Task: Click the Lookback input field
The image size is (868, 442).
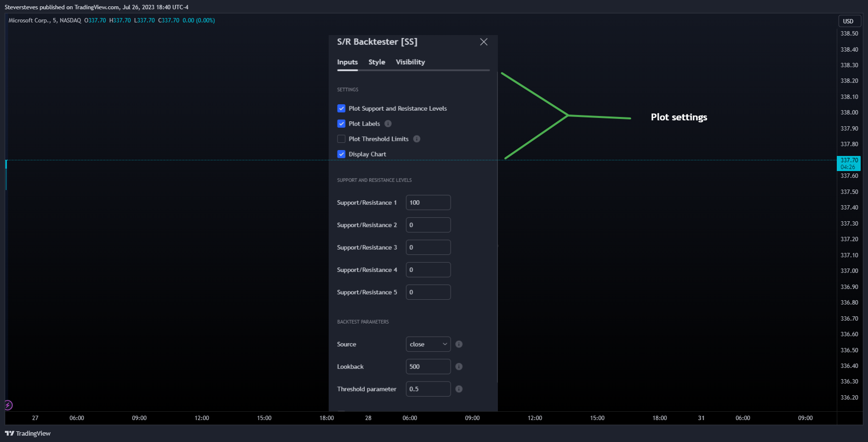Action: [x=428, y=366]
